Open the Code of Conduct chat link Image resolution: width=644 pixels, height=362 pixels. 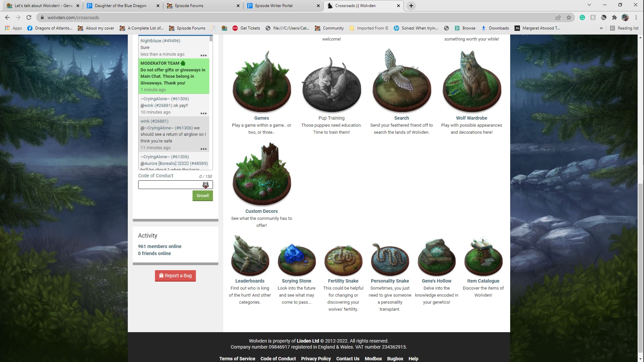[156, 176]
